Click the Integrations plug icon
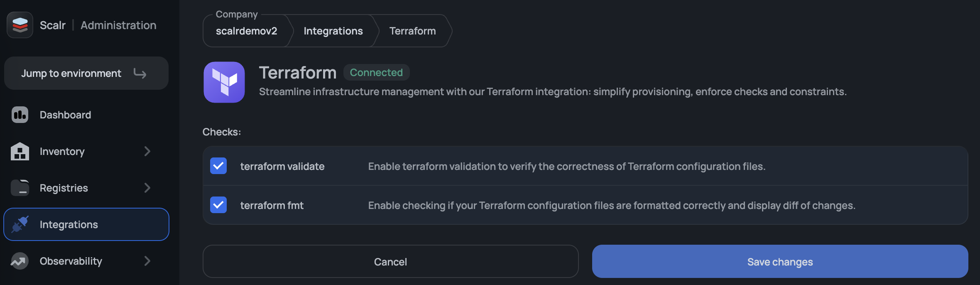This screenshot has height=285, width=980. pyautogui.click(x=20, y=224)
